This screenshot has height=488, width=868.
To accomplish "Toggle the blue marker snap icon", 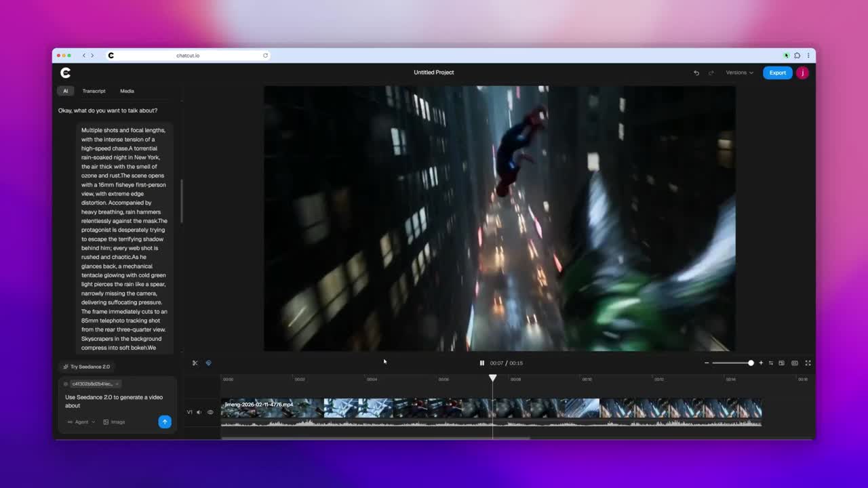I will tap(208, 363).
